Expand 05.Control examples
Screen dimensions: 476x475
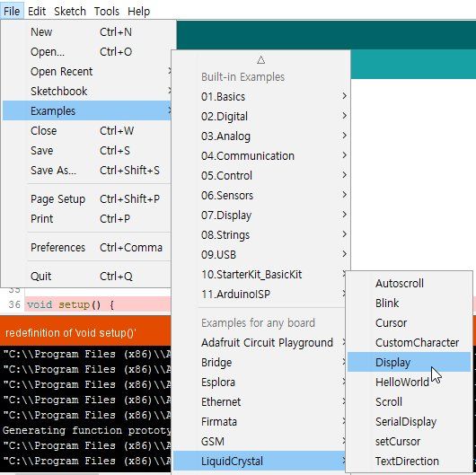click(x=261, y=175)
